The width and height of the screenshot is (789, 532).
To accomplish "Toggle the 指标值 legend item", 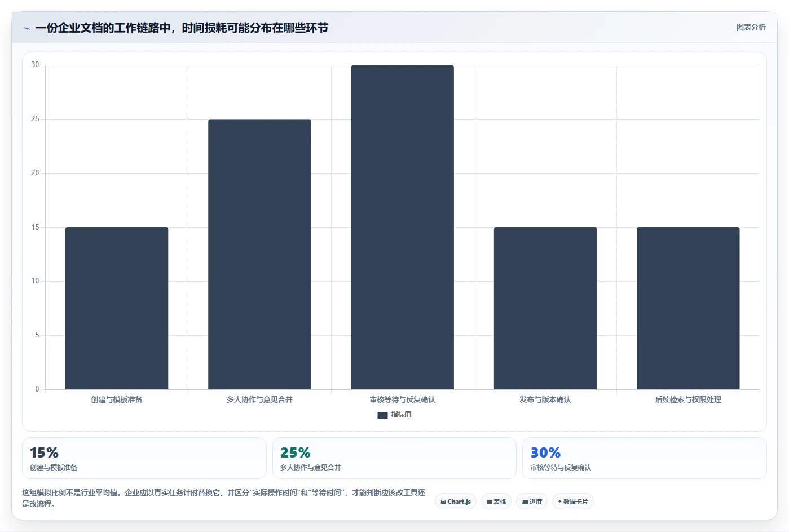I will pyautogui.click(x=394, y=415).
